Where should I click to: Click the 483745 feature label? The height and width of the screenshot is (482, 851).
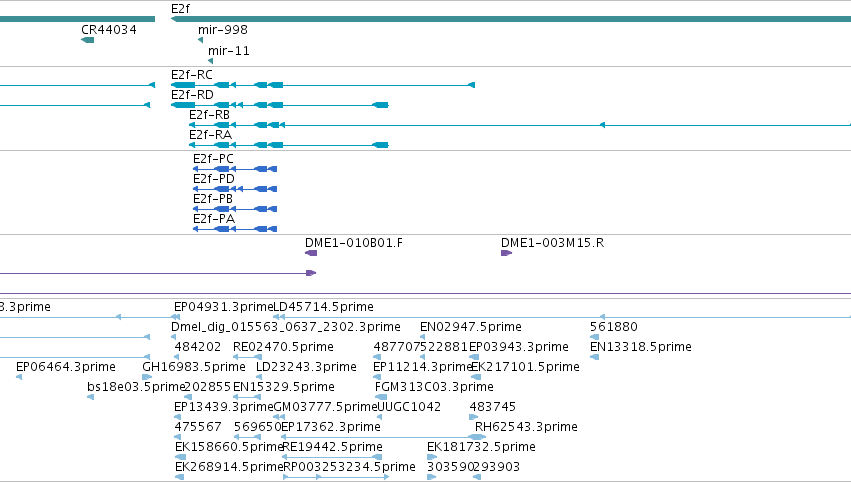492,408
